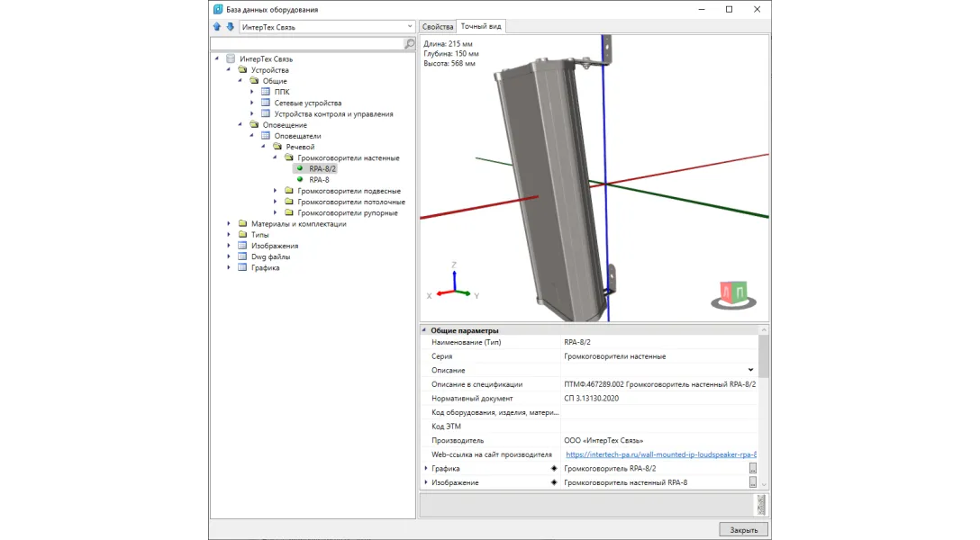Image resolution: width=980 pixels, height=540 pixels.
Task: Click the down arrow navigation icon
Action: coord(230,27)
